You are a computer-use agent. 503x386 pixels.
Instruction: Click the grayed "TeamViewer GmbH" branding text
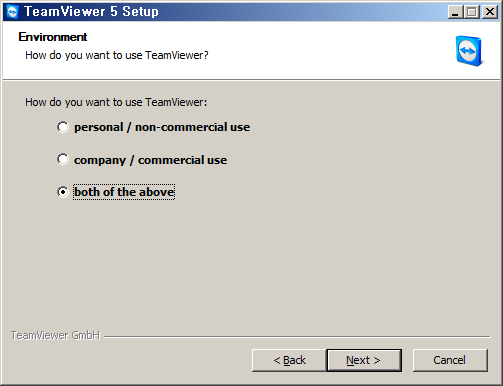coord(55,335)
